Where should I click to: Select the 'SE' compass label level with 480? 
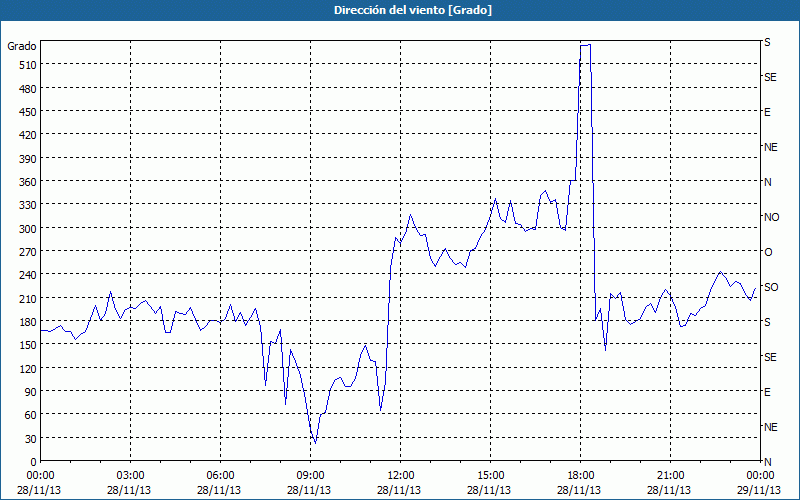click(x=770, y=78)
